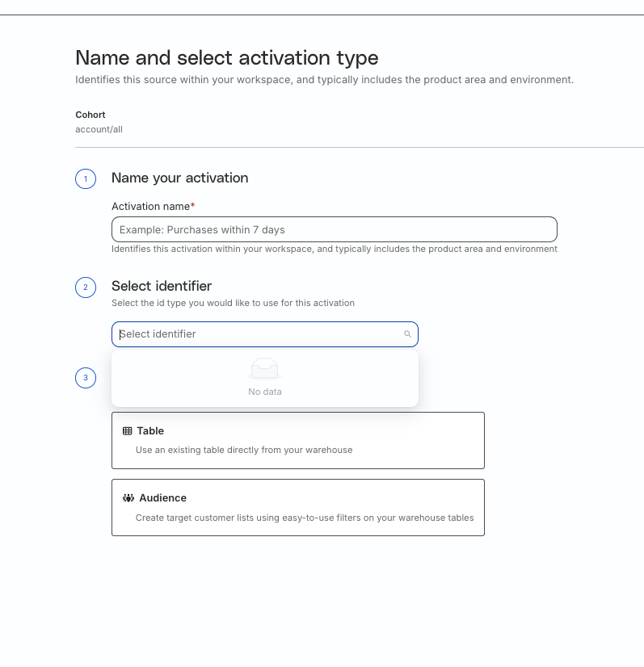The height and width of the screenshot is (667, 644).
Task: Click the Select identifier section heading
Action: [x=162, y=286]
